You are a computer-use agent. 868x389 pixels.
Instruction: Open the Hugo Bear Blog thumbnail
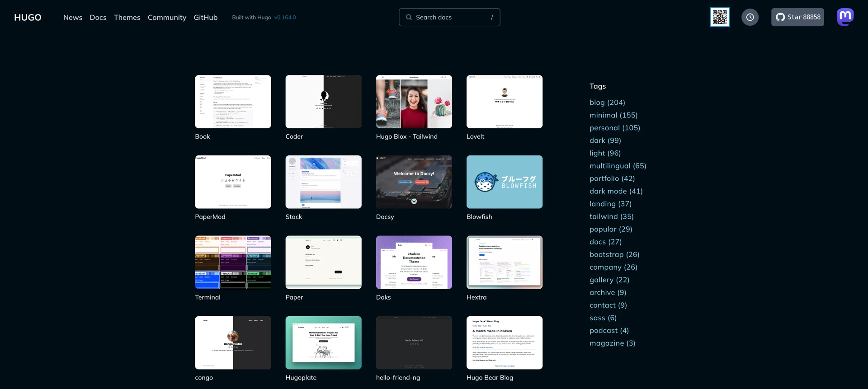coord(505,343)
